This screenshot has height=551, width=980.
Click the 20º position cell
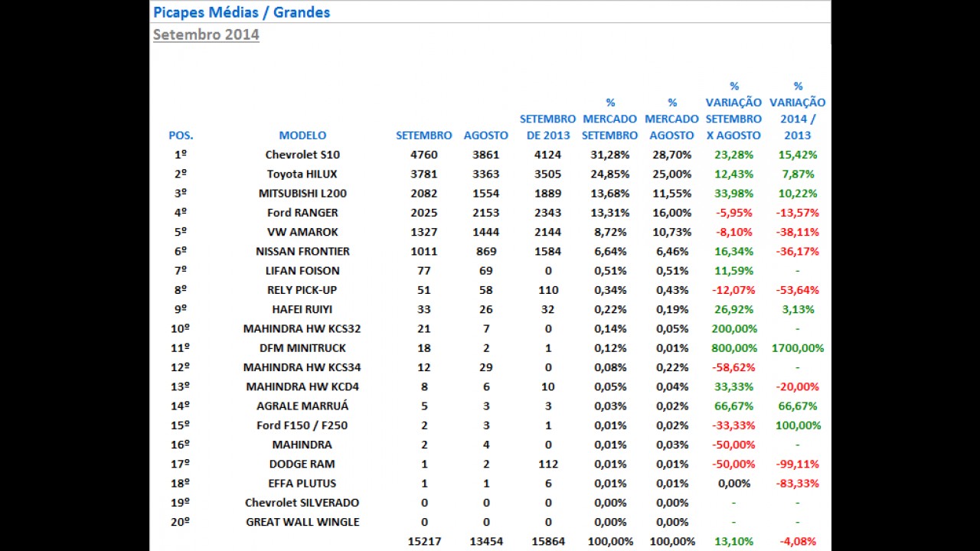click(x=181, y=522)
